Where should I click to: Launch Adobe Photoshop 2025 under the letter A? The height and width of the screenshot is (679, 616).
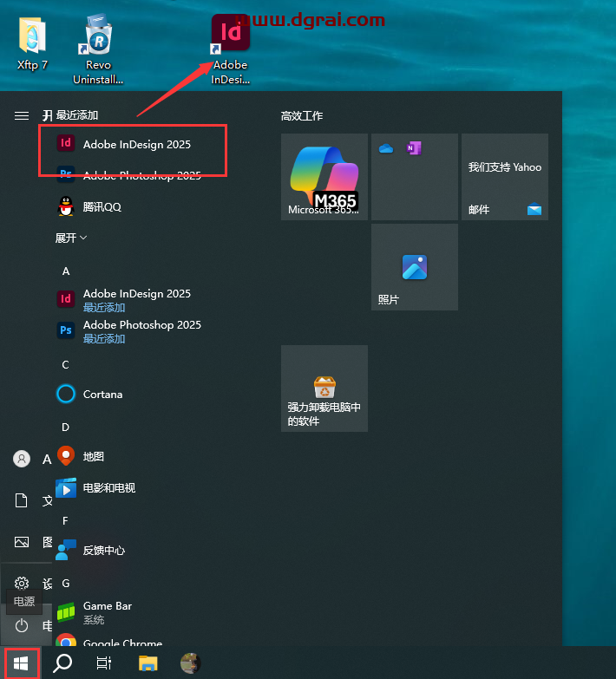point(141,330)
